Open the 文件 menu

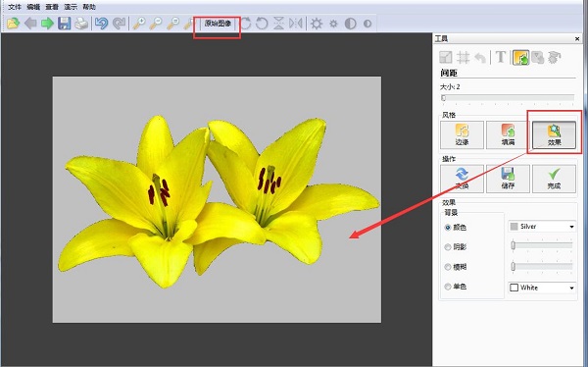[x=15, y=7]
